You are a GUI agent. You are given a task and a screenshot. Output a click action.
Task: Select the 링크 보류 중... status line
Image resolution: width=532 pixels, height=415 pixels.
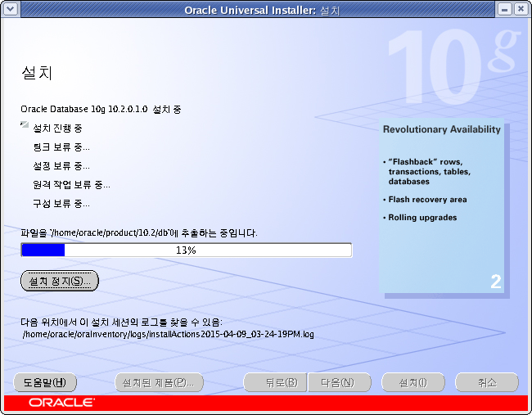tap(61, 147)
